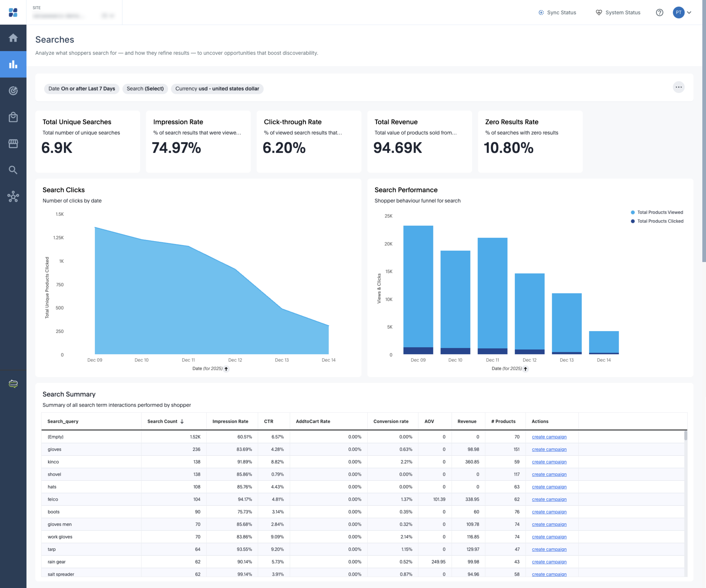The width and height of the screenshot is (706, 588).
Task: Open the storefront sidebar icon
Action: click(x=13, y=144)
